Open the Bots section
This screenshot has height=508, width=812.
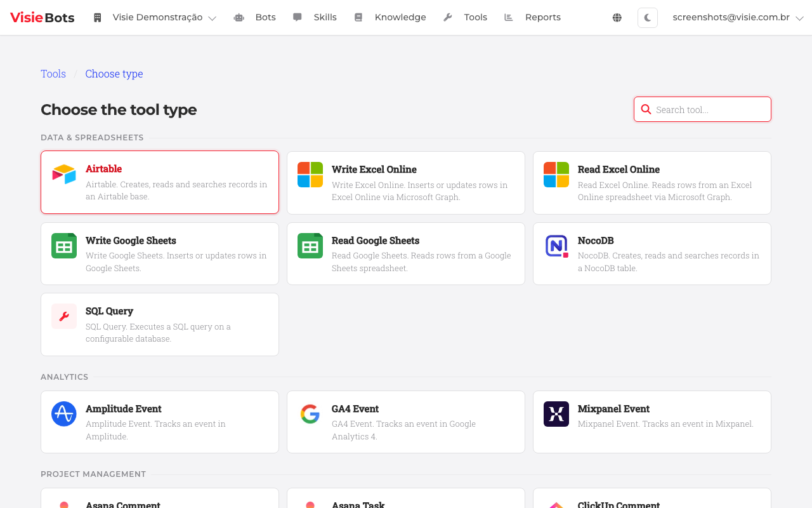click(265, 17)
